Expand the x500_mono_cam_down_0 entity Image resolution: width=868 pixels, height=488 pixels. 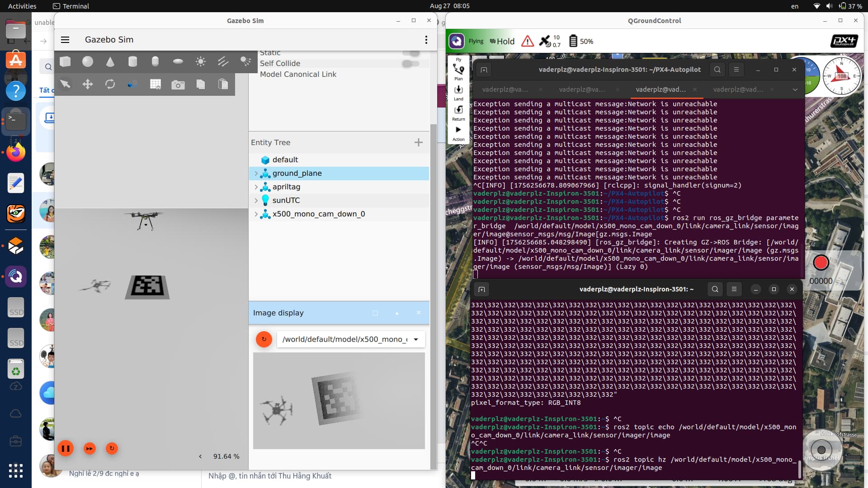[x=256, y=214]
